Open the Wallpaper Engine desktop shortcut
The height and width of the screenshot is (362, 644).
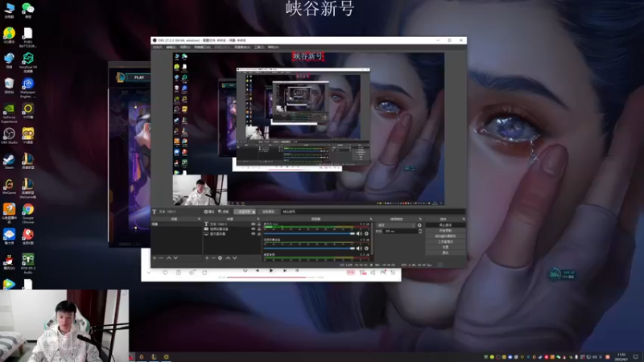point(28,88)
